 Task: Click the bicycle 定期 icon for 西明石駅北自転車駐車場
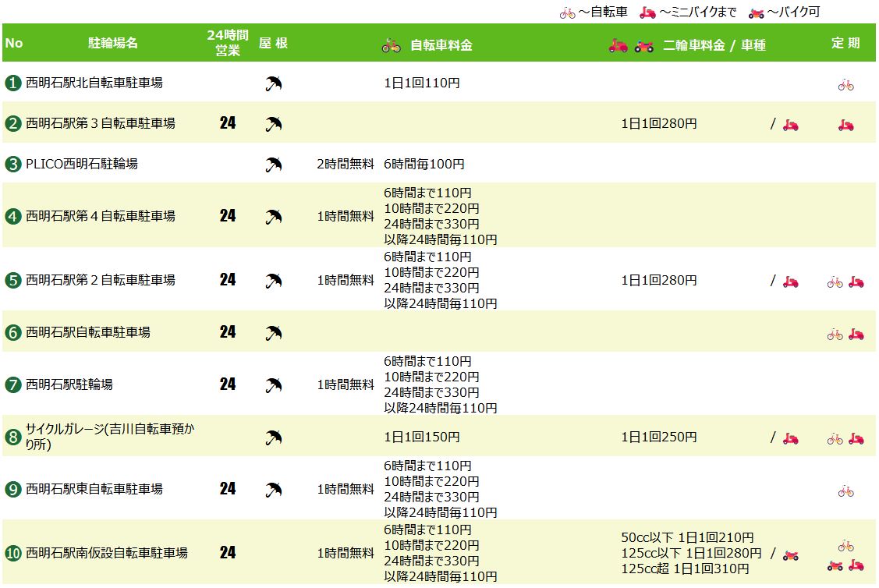click(845, 85)
